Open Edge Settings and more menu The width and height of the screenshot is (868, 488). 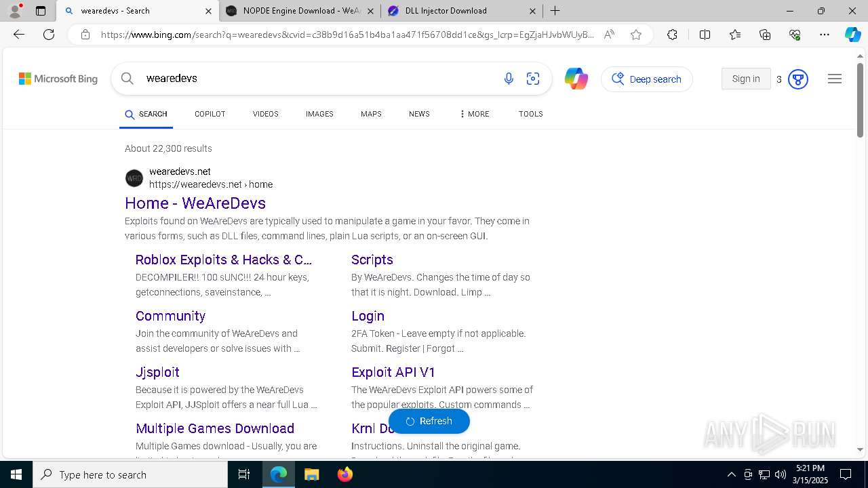[825, 35]
